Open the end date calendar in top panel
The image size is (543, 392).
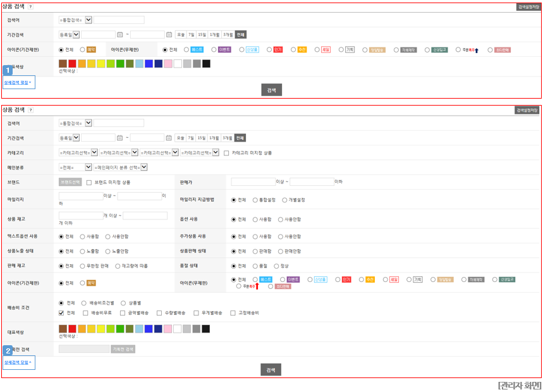click(169, 35)
